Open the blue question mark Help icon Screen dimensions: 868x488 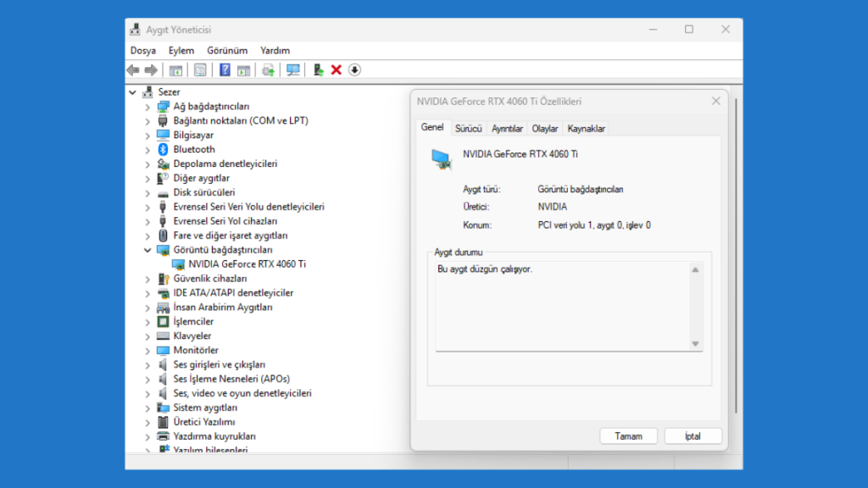click(225, 70)
